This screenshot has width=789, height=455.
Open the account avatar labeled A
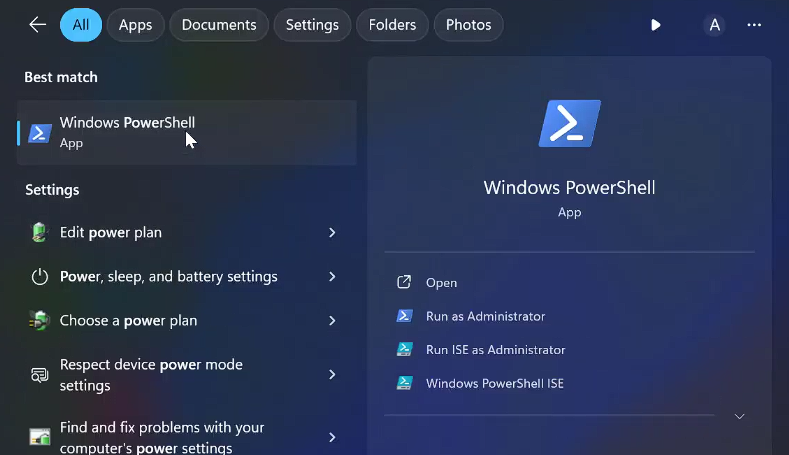coord(714,25)
